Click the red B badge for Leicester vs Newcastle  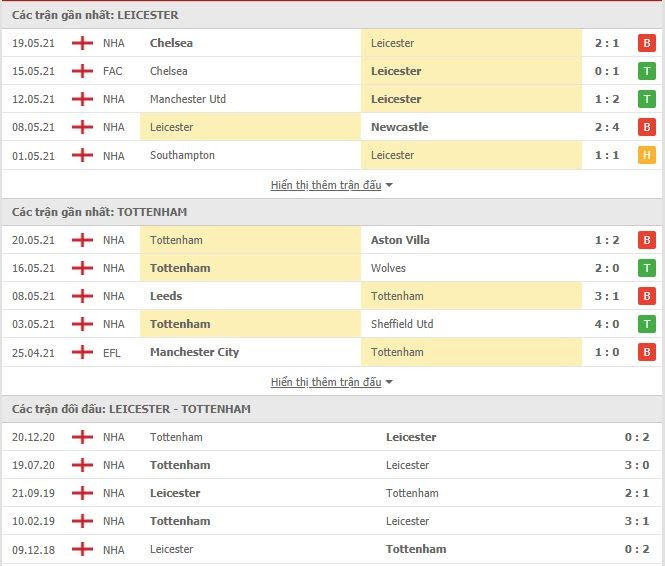(x=647, y=127)
